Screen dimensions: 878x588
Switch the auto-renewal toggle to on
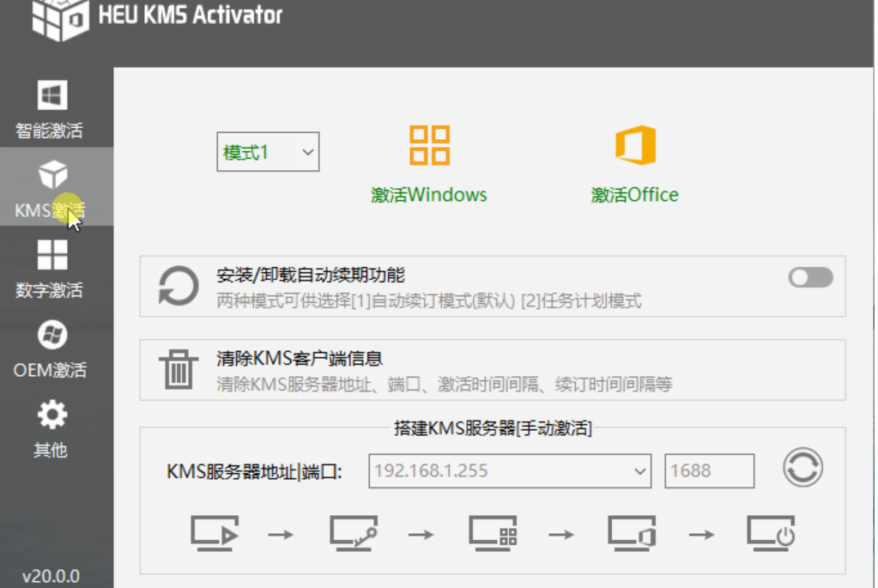click(x=809, y=277)
